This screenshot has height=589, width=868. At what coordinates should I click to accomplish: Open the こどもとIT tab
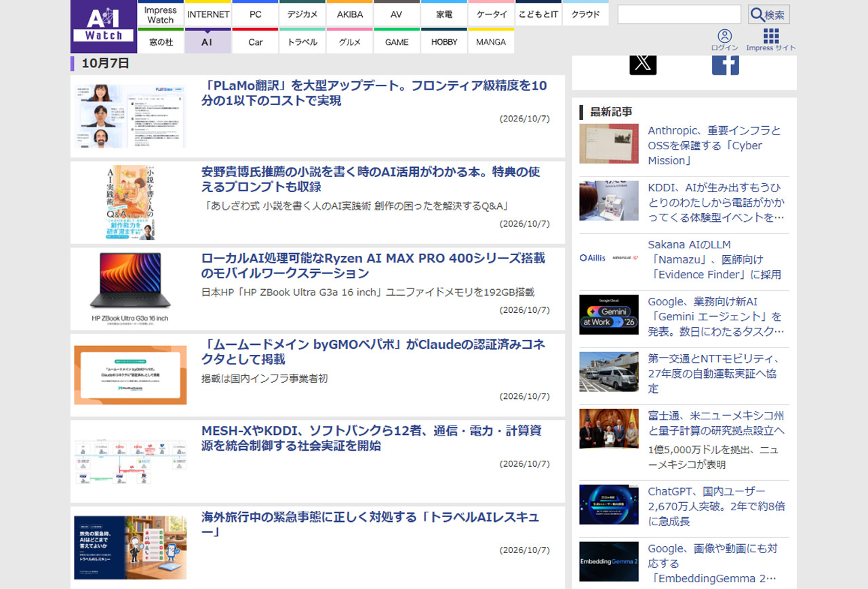[x=538, y=14]
